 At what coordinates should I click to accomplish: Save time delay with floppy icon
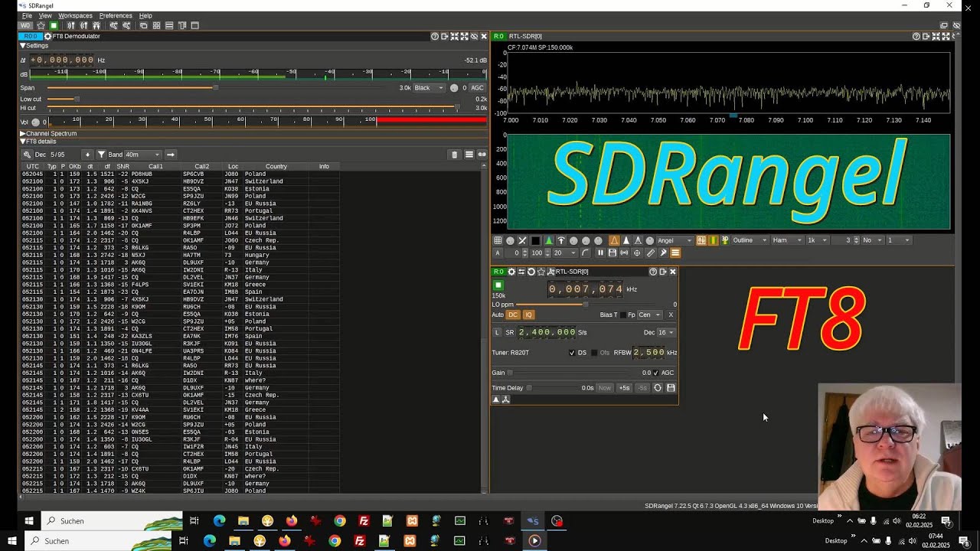click(671, 388)
